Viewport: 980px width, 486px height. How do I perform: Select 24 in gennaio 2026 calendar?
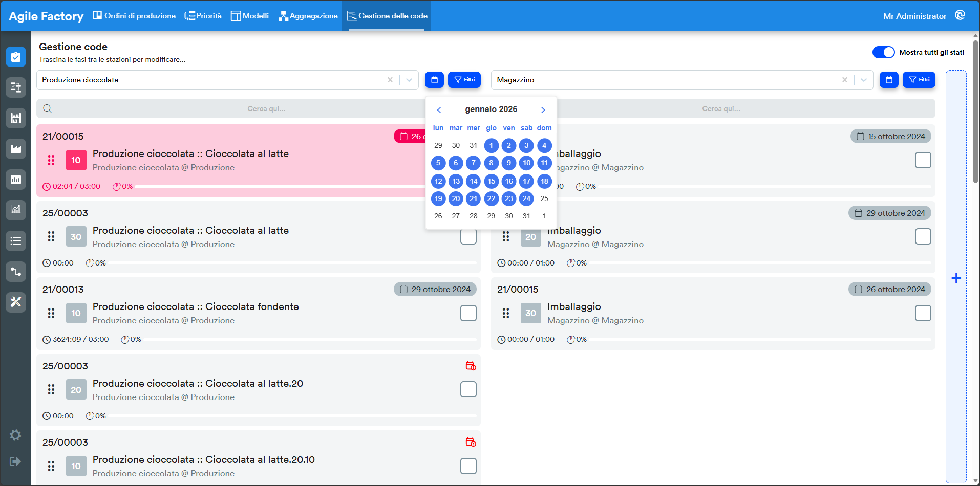coord(526,198)
